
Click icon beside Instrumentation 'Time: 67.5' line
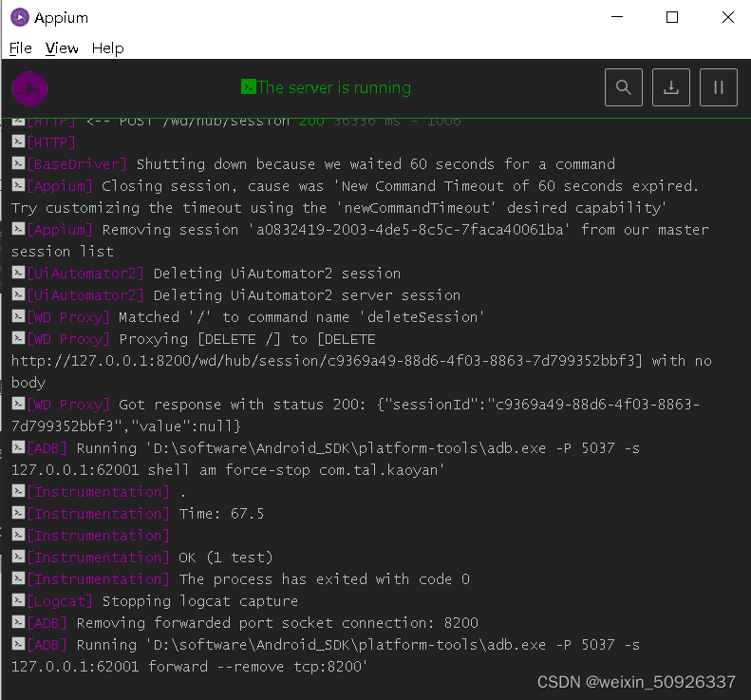coord(18,513)
